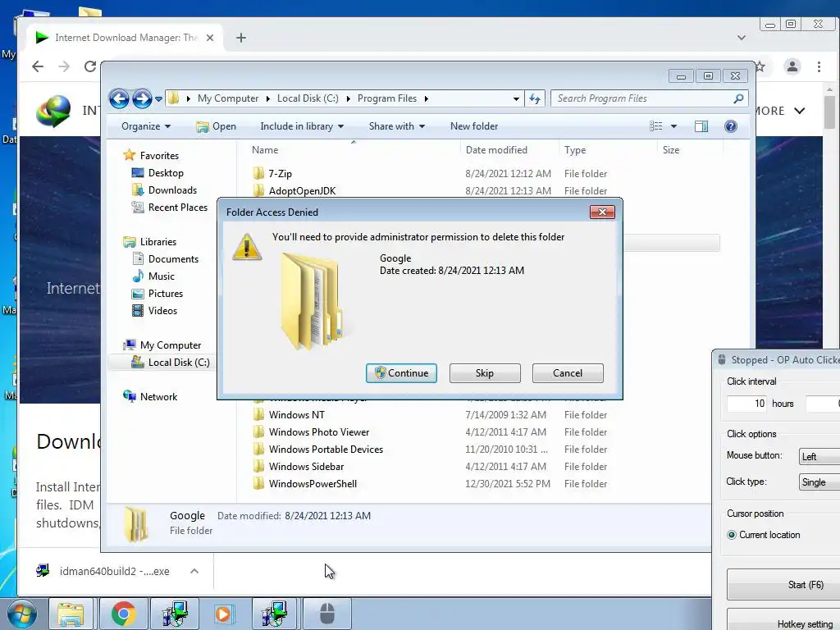The height and width of the screenshot is (630, 840).
Task: Select the AdoptOpenJDK folder
Action: [x=302, y=190]
